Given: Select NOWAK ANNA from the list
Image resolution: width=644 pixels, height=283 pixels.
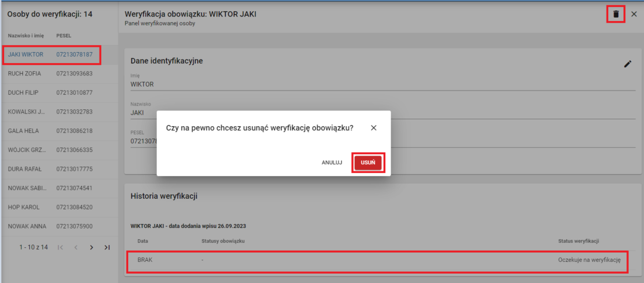Looking at the screenshot, I should (x=50, y=226).
